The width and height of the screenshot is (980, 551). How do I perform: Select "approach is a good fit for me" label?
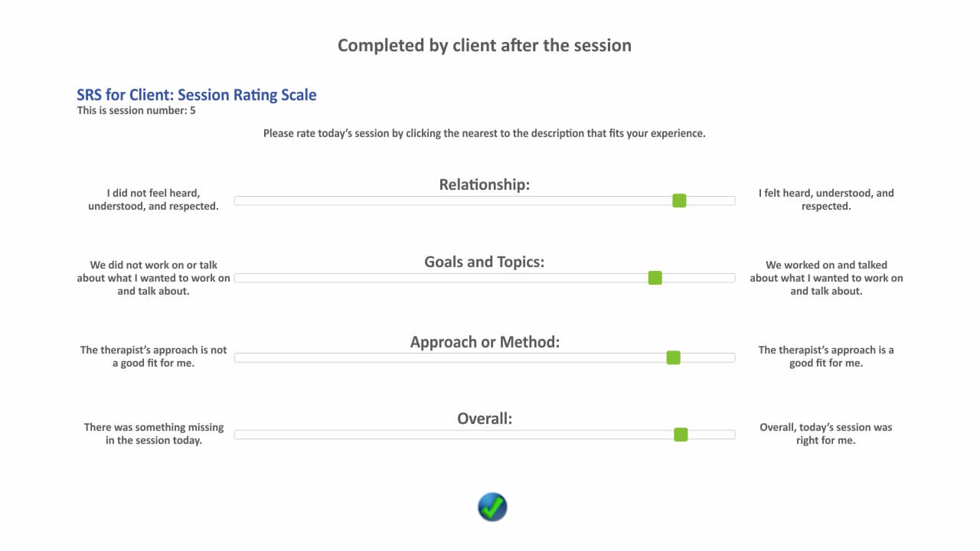pyautogui.click(x=826, y=357)
